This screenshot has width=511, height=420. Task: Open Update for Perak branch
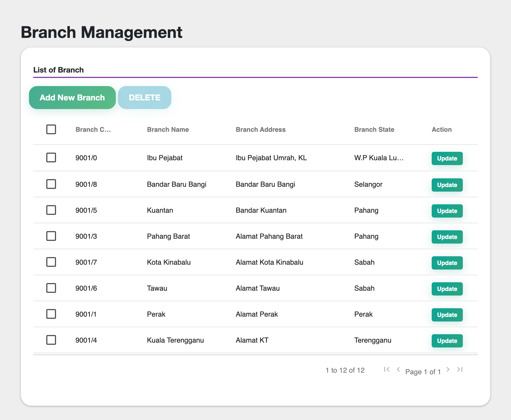[x=447, y=315]
